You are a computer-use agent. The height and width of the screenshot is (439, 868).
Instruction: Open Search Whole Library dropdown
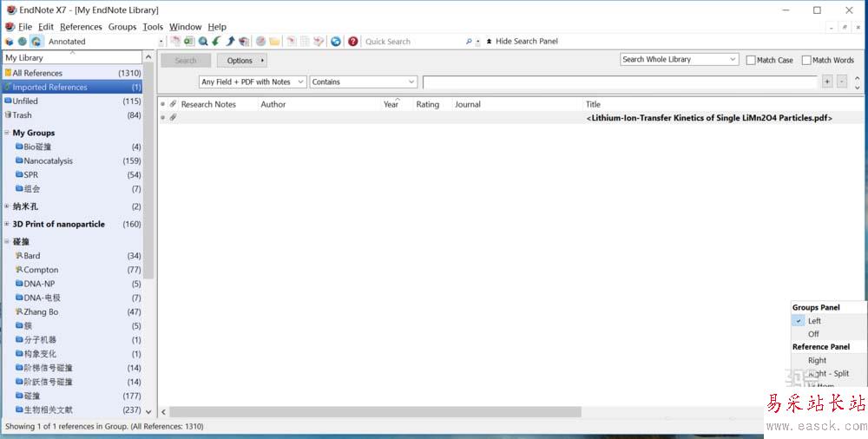click(680, 59)
